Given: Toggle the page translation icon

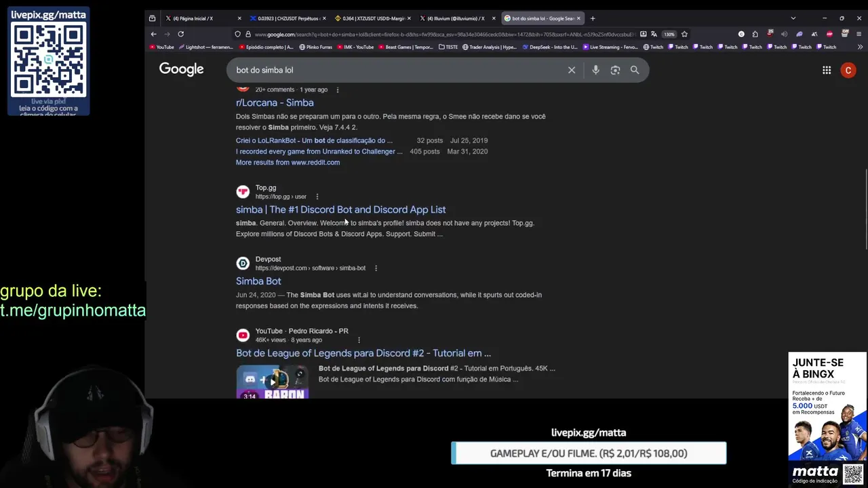Looking at the screenshot, I should [x=654, y=34].
